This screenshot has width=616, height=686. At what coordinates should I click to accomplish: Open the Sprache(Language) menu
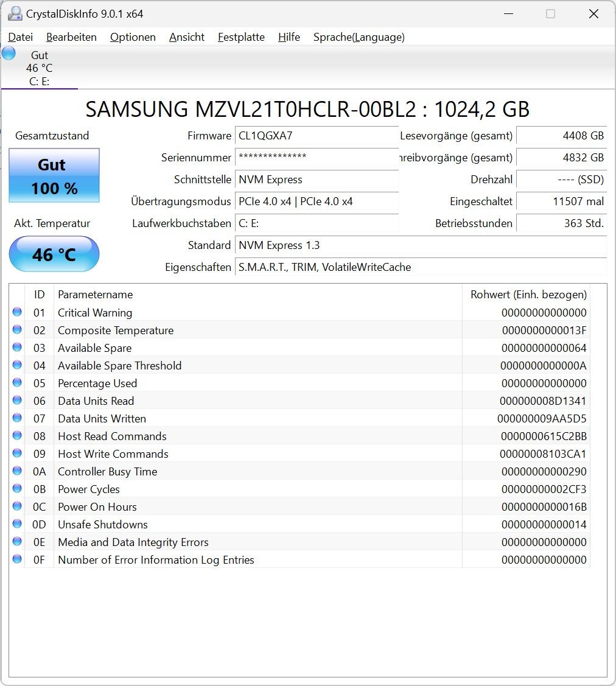point(359,37)
